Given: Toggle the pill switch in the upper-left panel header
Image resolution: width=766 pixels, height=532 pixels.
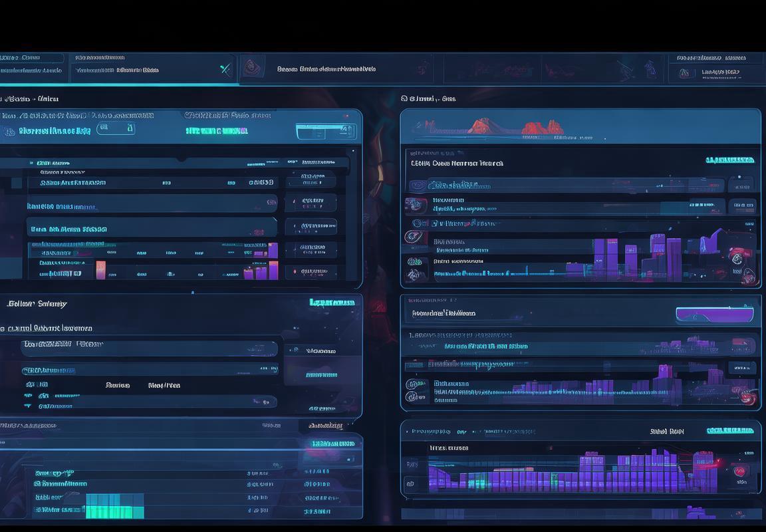Looking at the screenshot, I should click(116, 128).
